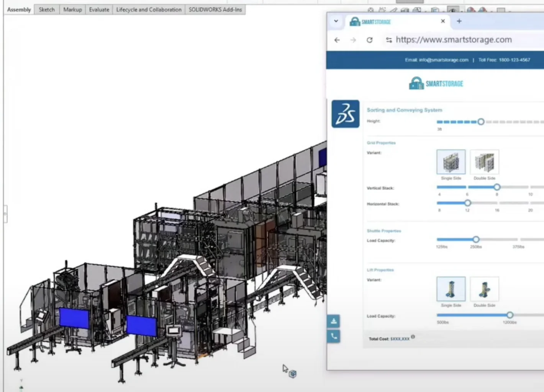Open a new browser tab

click(x=459, y=21)
